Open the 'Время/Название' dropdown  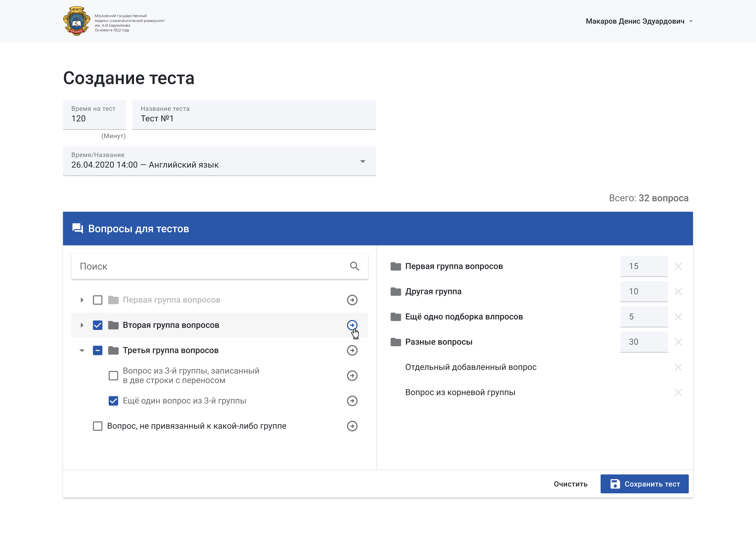coord(219,161)
